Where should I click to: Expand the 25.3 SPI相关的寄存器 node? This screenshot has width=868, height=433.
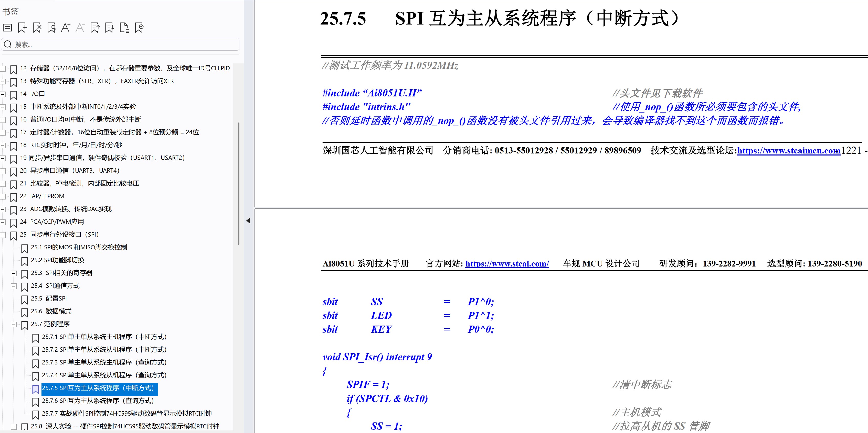click(14, 273)
